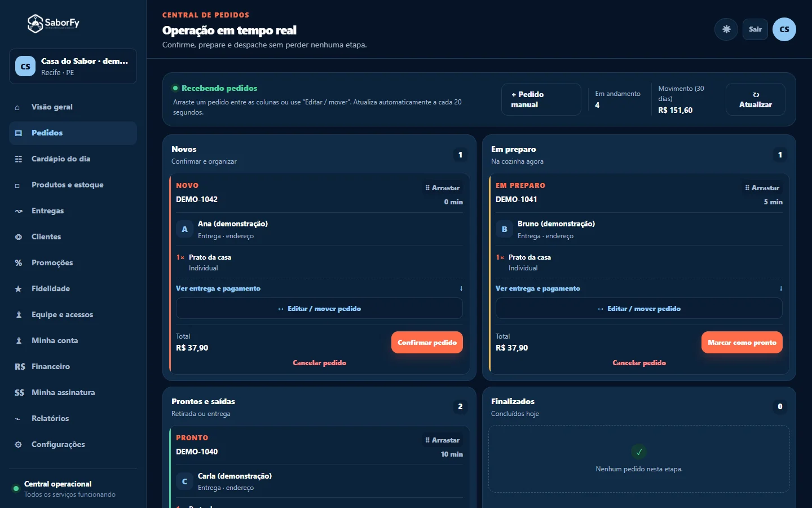Screen dimensions: 812x508
Task: Click the Bruno (demonstração) avatar B
Action: [x=504, y=229]
